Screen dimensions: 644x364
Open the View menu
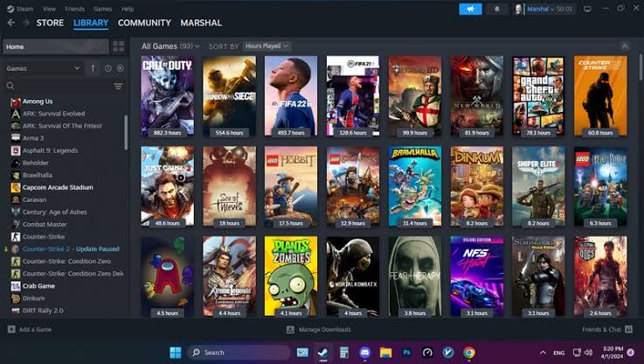click(49, 9)
